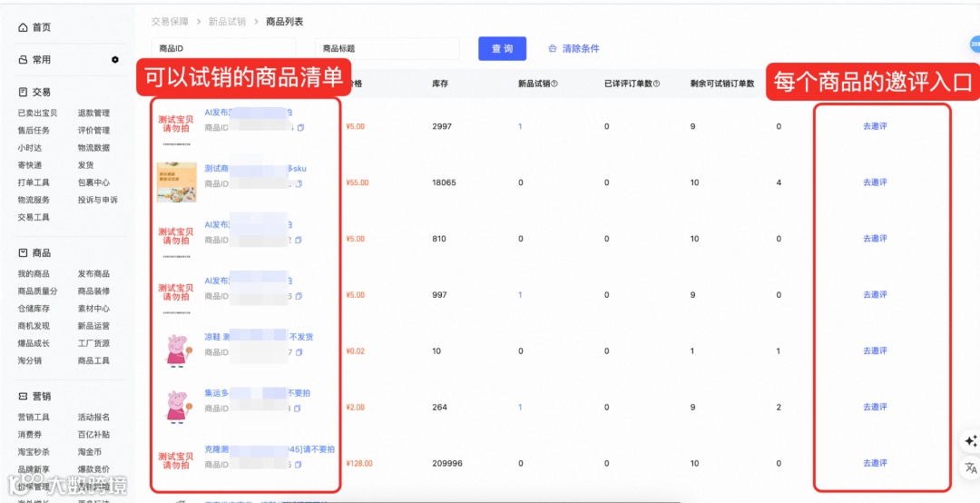Select the stock value 209996
Image resolution: width=980 pixels, height=503 pixels.
coord(446,464)
